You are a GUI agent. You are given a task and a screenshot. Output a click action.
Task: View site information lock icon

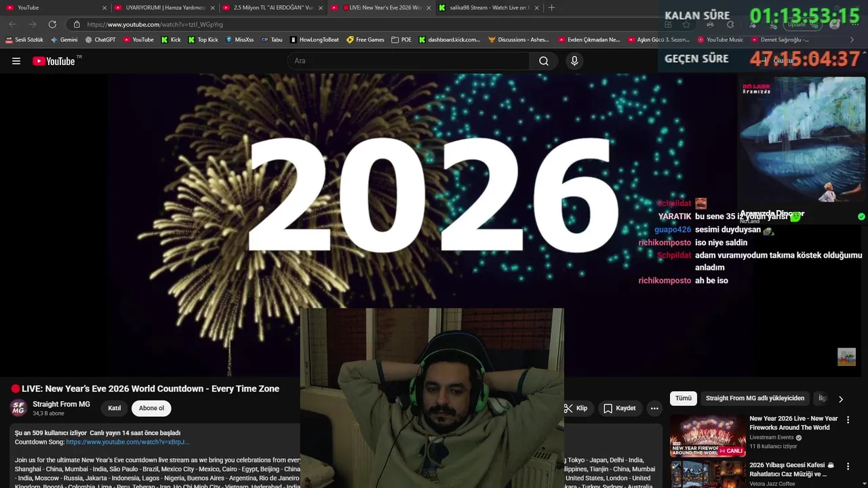pyautogui.click(x=77, y=24)
